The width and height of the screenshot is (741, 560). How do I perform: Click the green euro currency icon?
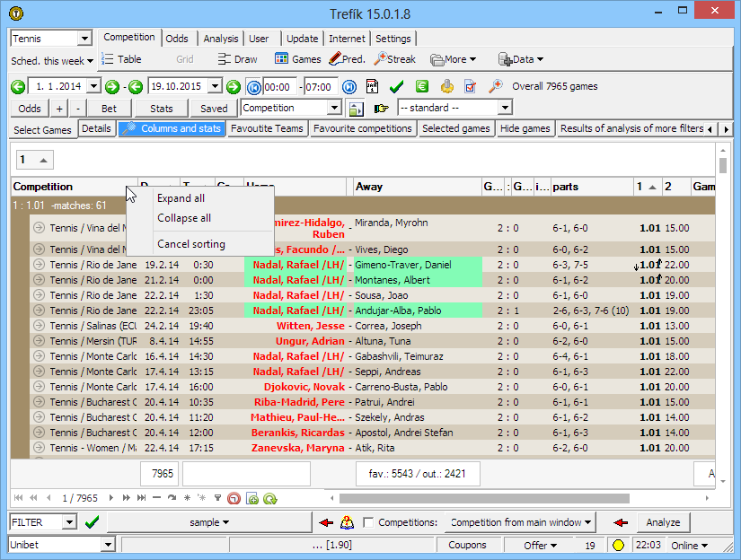(421, 86)
